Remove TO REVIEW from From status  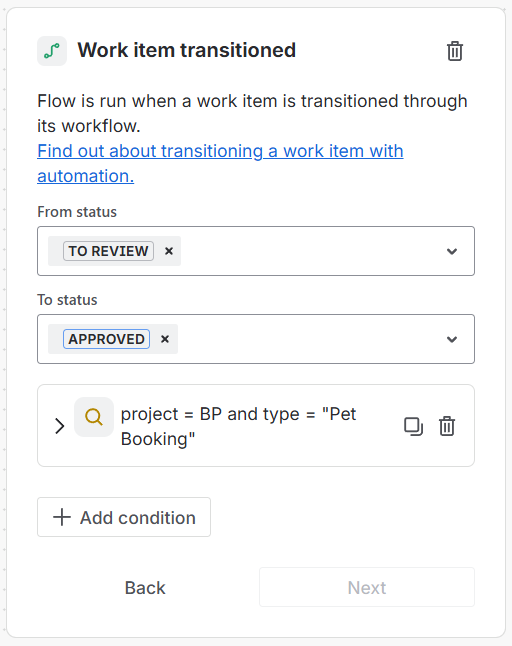169,251
